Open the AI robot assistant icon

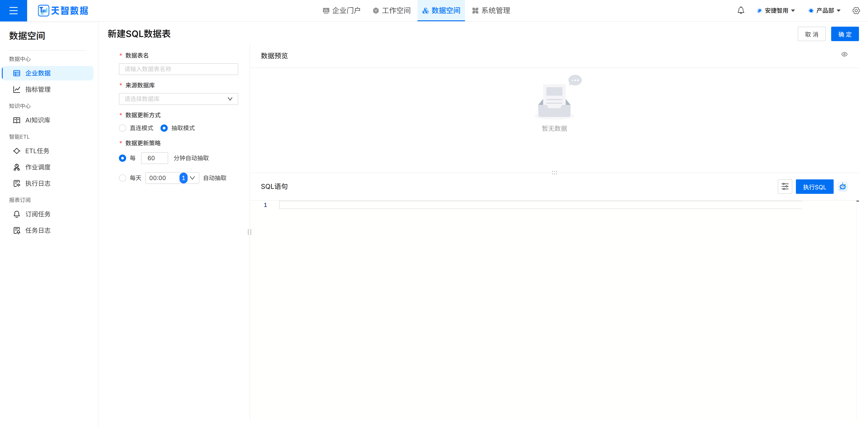(842, 187)
